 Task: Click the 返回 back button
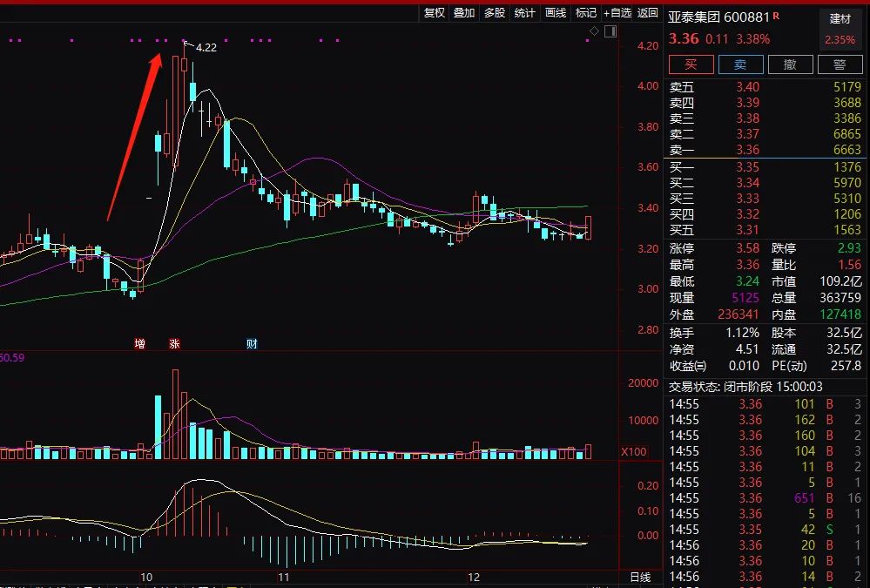coord(648,12)
